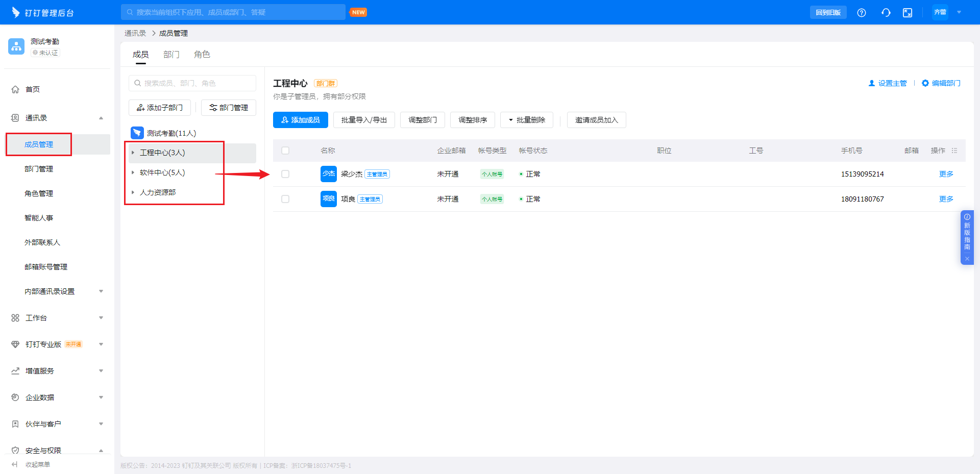Expand the 内部通讯录设置 submenu arrow
980x474 pixels.
[x=101, y=291]
